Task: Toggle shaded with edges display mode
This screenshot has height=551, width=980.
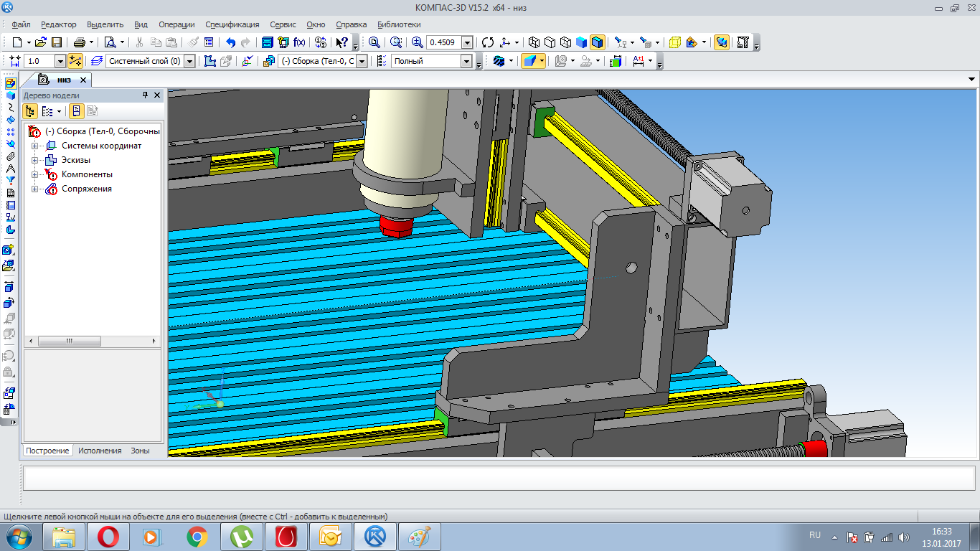Action: pyautogui.click(x=598, y=42)
